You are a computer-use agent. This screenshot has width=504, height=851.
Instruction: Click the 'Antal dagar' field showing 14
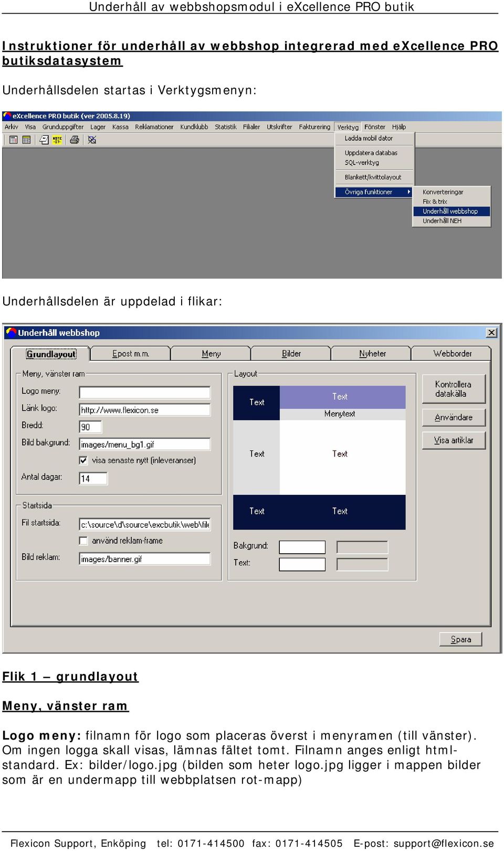pyautogui.click(x=93, y=478)
